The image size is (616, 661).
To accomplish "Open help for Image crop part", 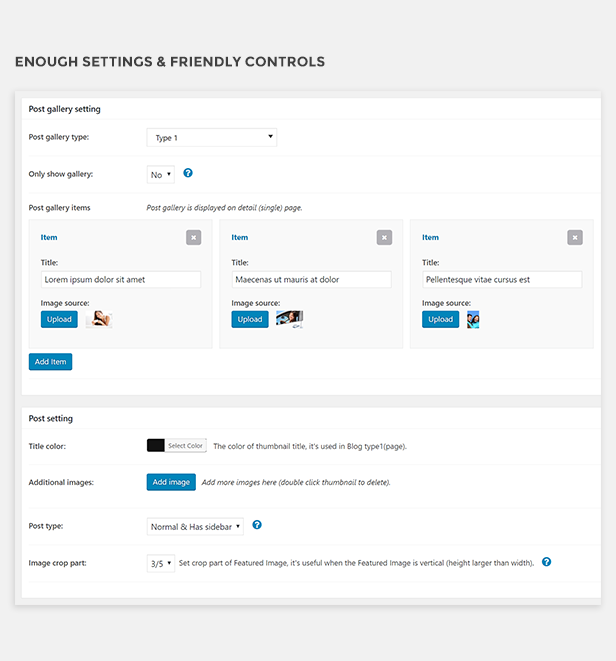I will (x=546, y=562).
